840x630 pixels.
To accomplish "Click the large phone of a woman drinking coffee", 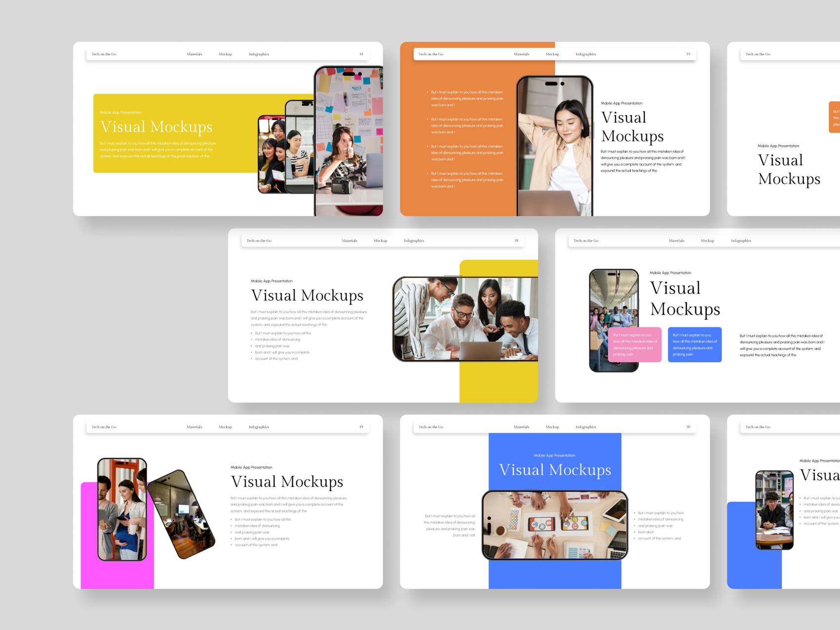I will (x=349, y=141).
